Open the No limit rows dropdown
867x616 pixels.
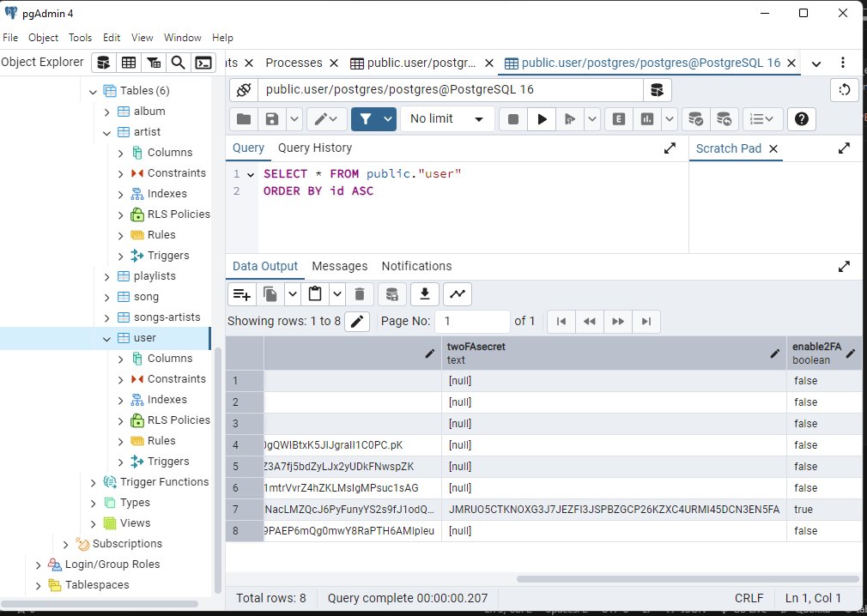tap(446, 118)
